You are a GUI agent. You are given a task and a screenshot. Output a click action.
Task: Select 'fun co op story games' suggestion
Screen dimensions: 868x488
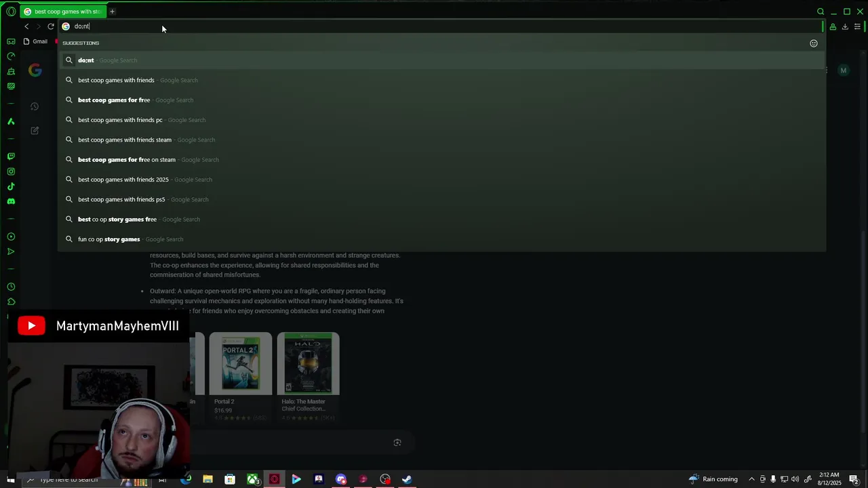click(x=441, y=239)
